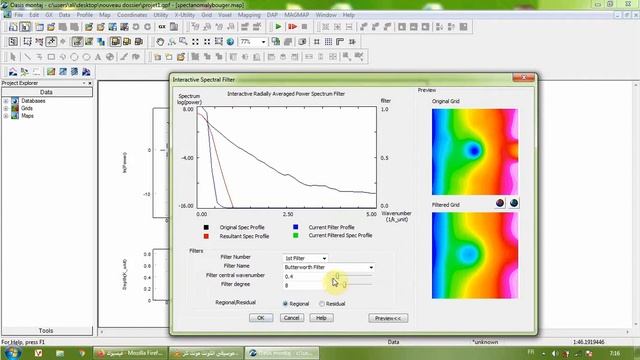The height and width of the screenshot is (360, 640).
Task: Open the 77% zoom level dropdown
Action: click(263, 42)
